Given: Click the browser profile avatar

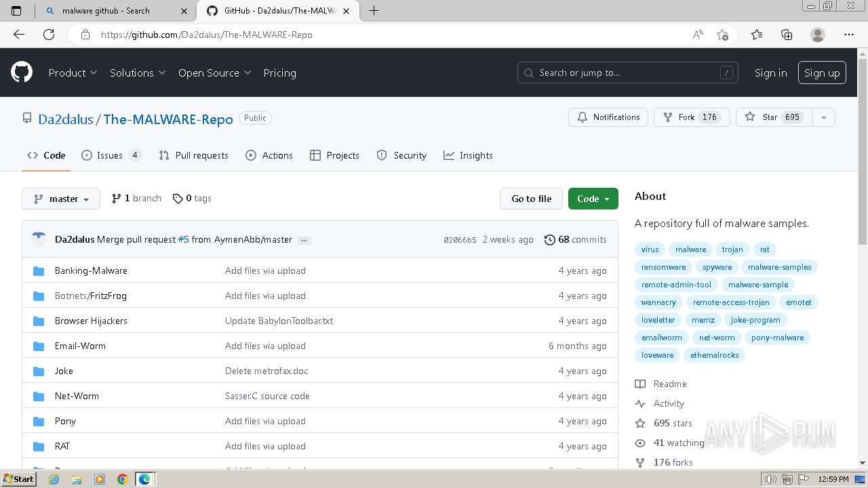Looking at the screenshot, I should point(818,35).
